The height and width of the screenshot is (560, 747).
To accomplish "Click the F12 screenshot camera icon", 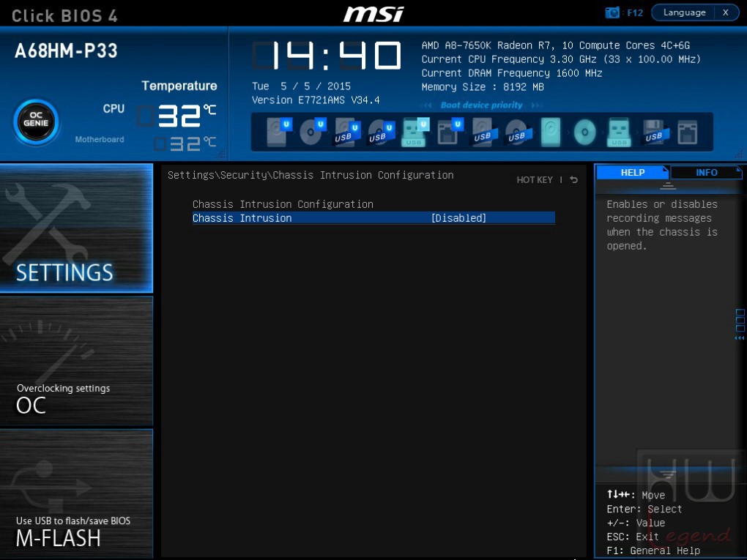I will (x=612, y=12).
